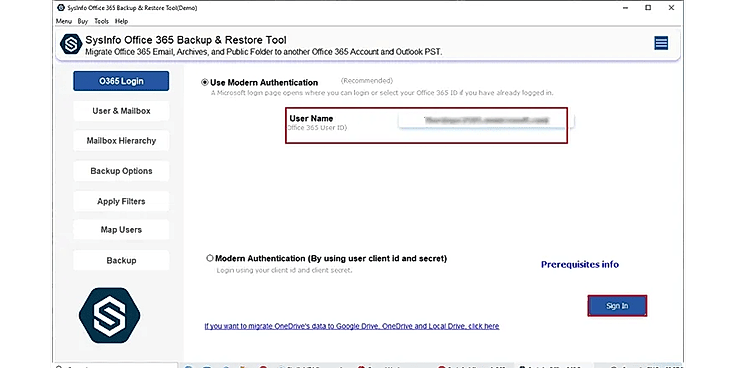Click the Sign In button
The height and width of the screenshot is (368, 736).
click(x=617, y=306)
